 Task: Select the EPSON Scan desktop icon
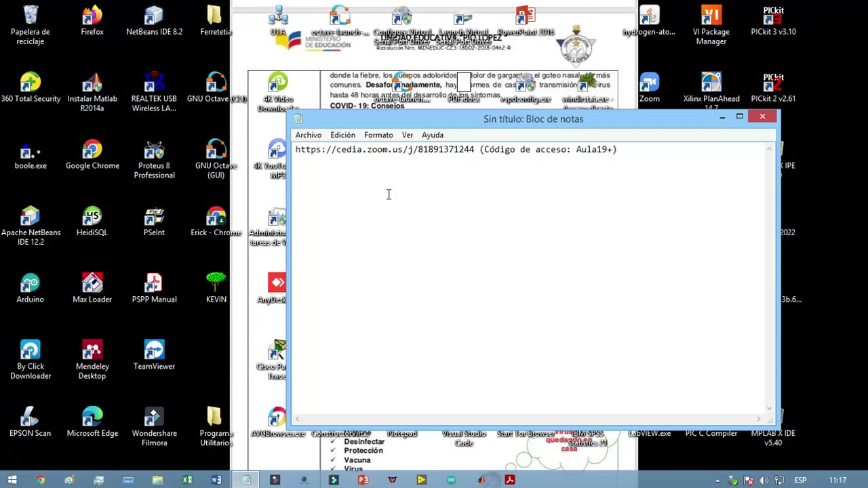point(31,422)
